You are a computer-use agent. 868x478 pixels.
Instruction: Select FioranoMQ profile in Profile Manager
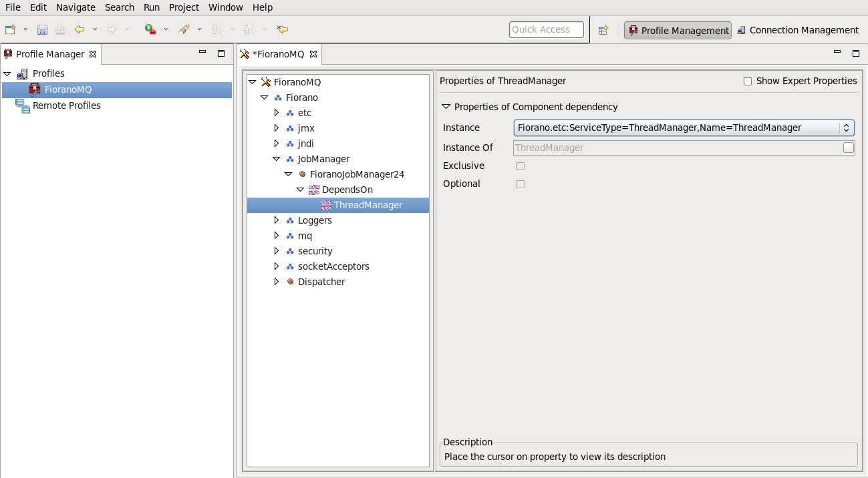click(x=117, y=89)
